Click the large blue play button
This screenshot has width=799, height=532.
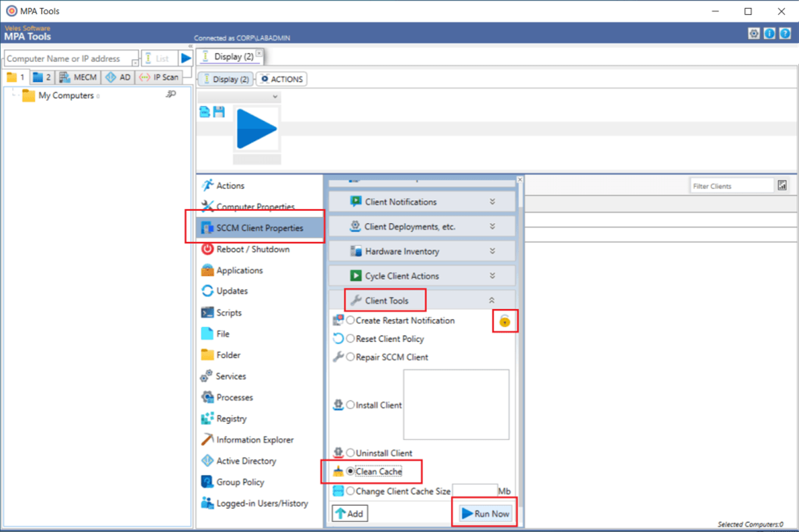[257, 129]
